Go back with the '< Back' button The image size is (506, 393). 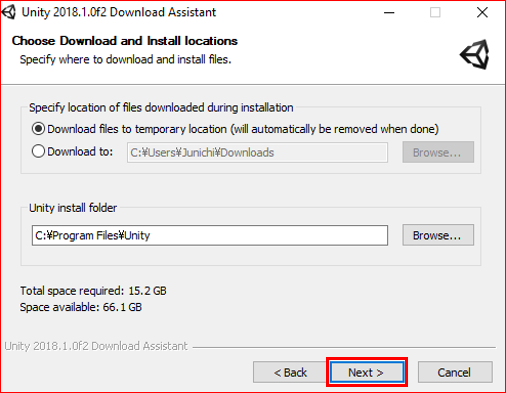click(x=290, y=372)
